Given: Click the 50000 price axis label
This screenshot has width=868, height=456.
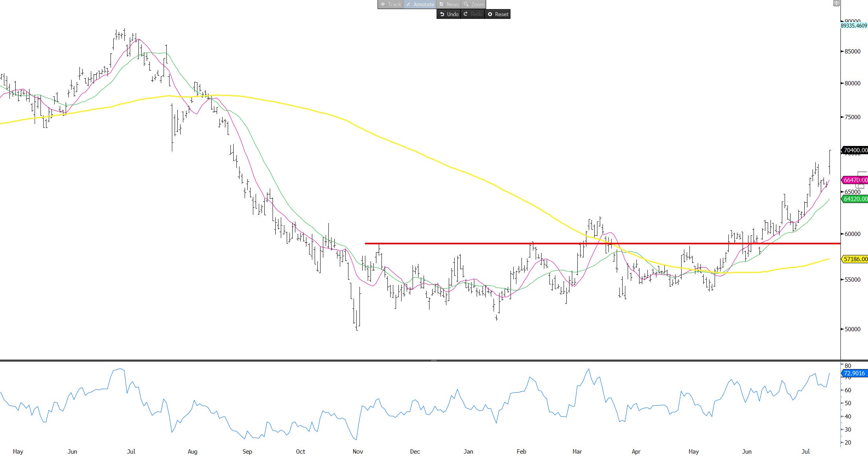Looking at the screenshot, I should pos(852,329).
